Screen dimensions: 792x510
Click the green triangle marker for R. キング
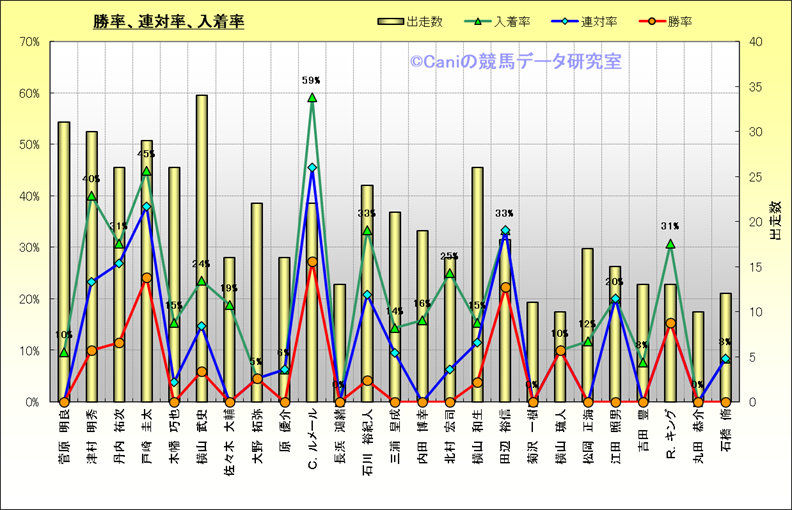[671, 244]
